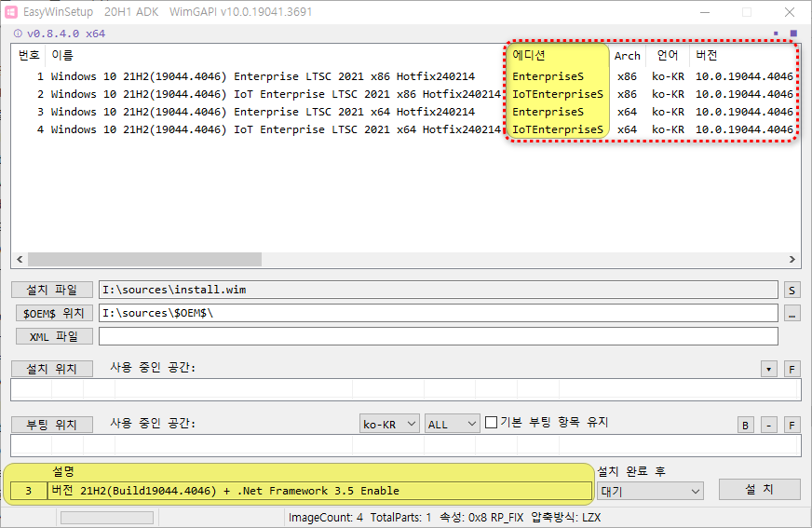812x528 pixels.
Task: Open the ko-KR language dropdown
Action: (389, 424)
